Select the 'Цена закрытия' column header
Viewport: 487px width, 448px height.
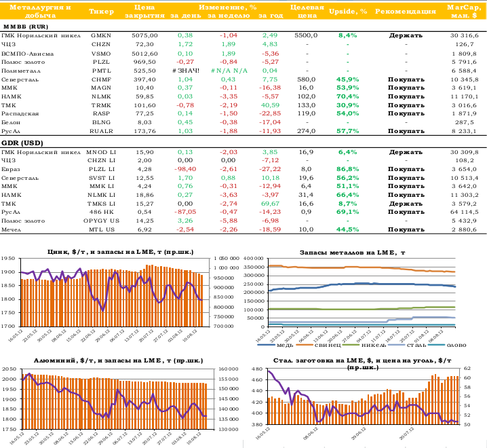pyautogui.click(x=144, y=11)
